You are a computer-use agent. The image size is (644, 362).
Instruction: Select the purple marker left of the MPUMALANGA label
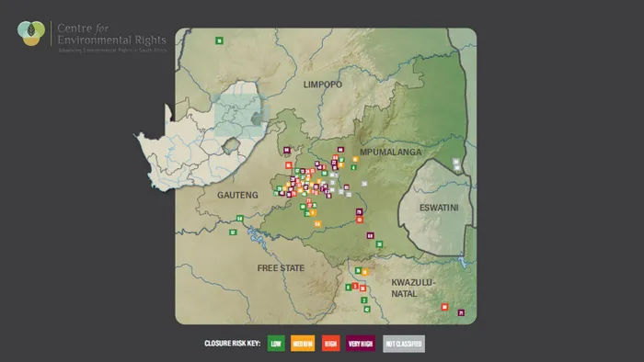340,150
